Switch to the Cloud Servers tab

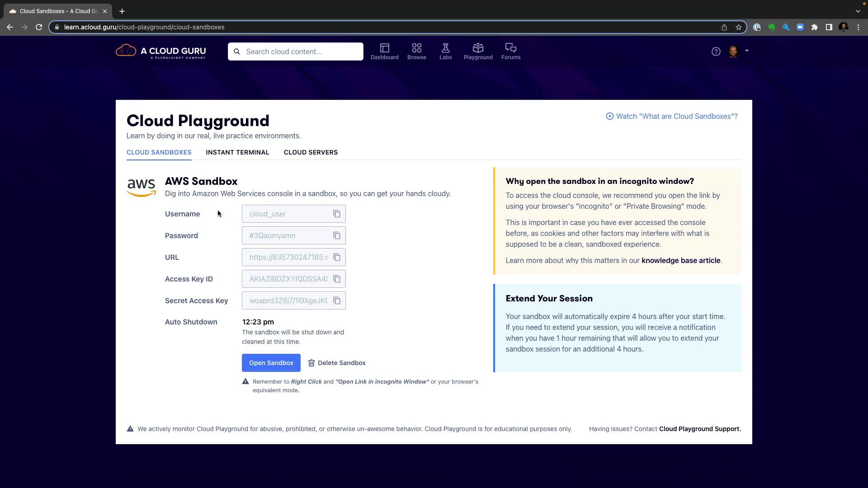tap(311, 152)
